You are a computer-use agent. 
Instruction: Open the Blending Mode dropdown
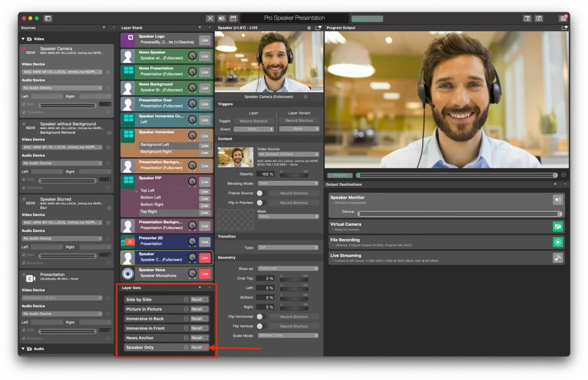[288, 183]
